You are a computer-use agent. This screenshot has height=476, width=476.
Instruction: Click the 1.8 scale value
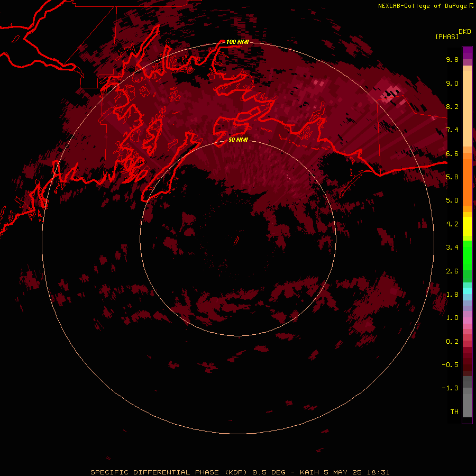[x=452, y=295]
